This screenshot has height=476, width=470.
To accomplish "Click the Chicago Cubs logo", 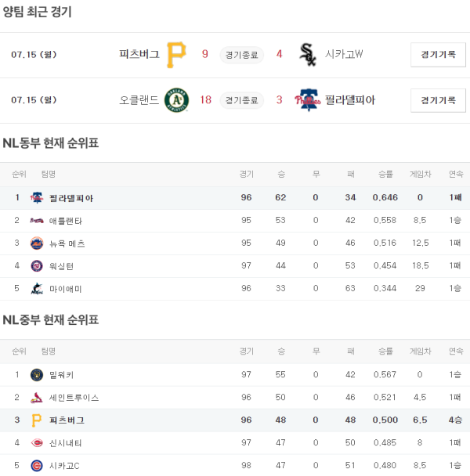I will (x=36, y=466).
